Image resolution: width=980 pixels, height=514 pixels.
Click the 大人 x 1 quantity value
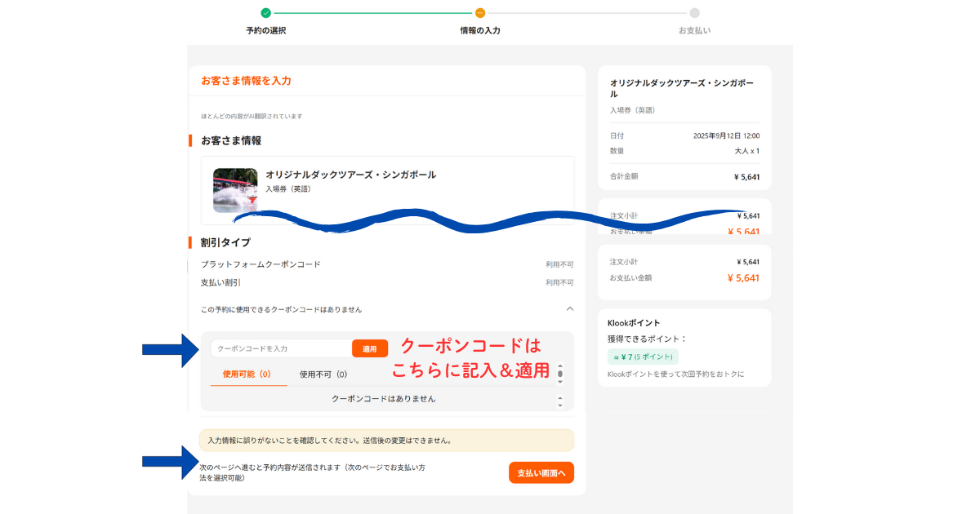click(x=747, y=151)
